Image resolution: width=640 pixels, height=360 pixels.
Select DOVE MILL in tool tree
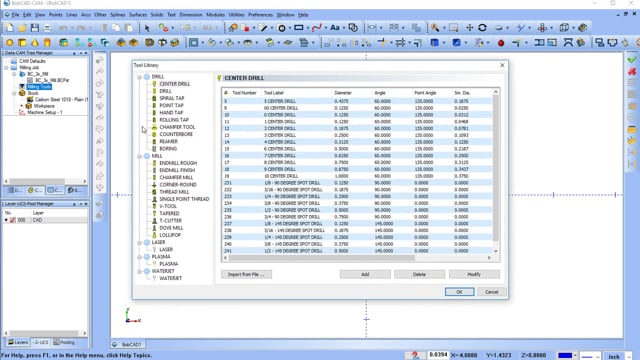171,228
